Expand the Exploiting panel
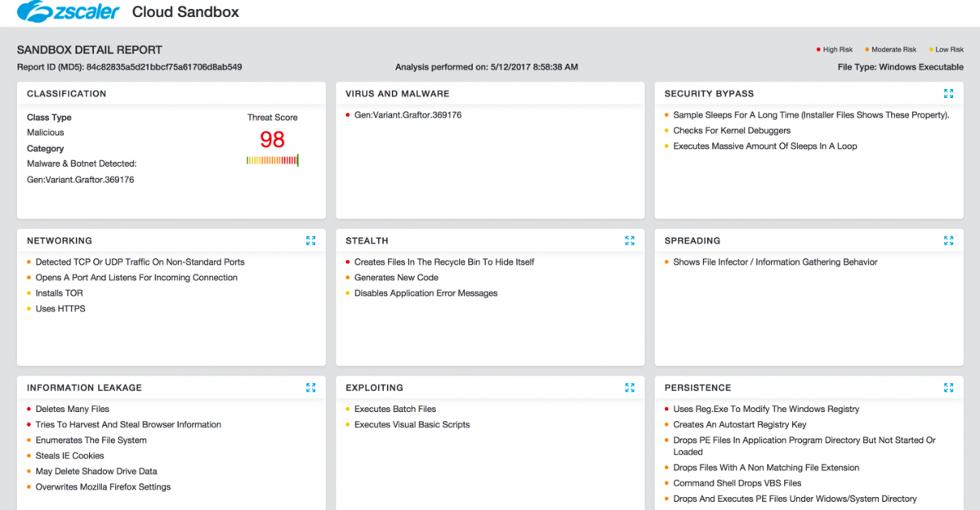The image size is (980, 510). click(x=630, y=388)
